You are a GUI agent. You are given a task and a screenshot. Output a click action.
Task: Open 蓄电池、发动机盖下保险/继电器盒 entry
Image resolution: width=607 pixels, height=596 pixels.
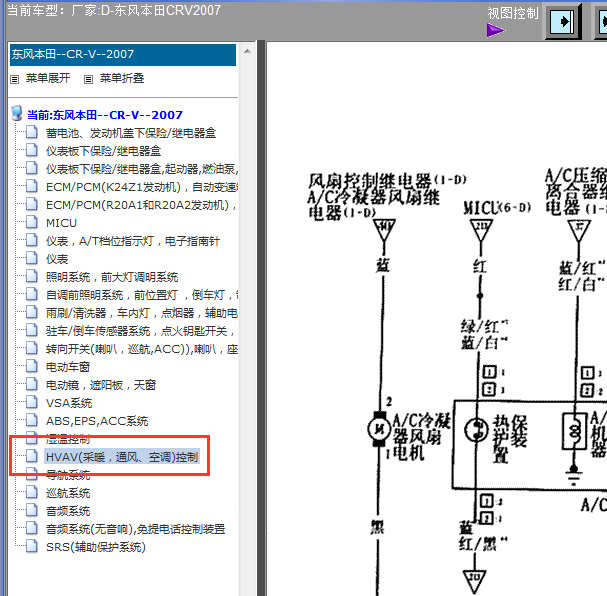pos(131,133)
